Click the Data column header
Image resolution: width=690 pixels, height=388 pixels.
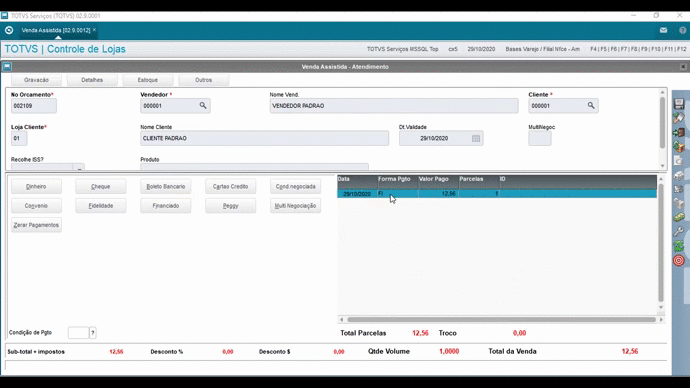(357, 179)
